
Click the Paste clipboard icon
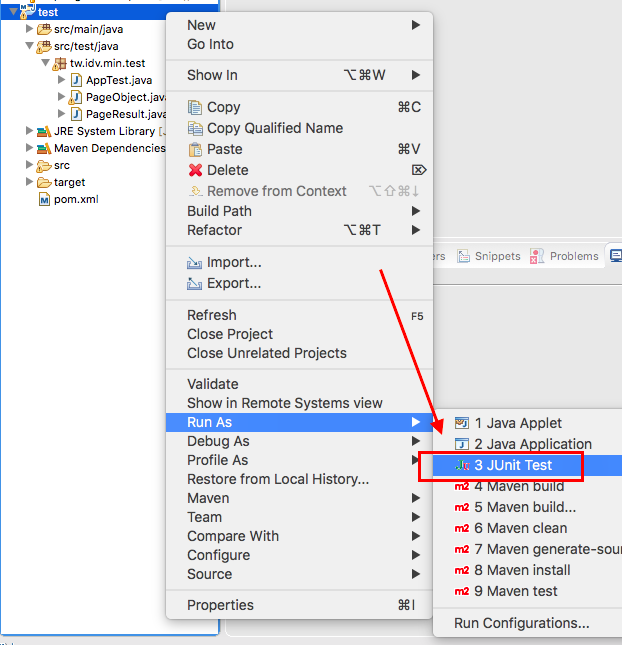tap(195, 149)
